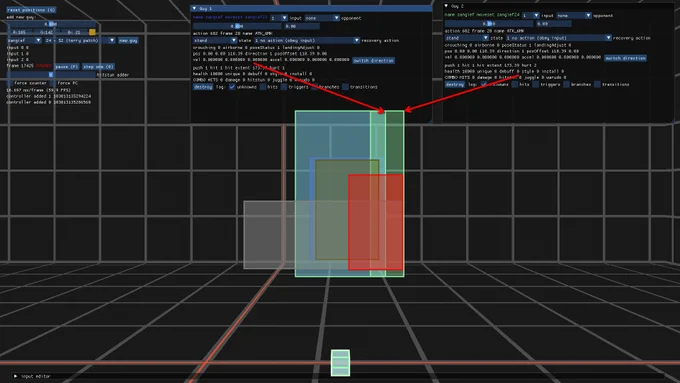Click the B color value field

pyautogui.click(x=74, y=32)
